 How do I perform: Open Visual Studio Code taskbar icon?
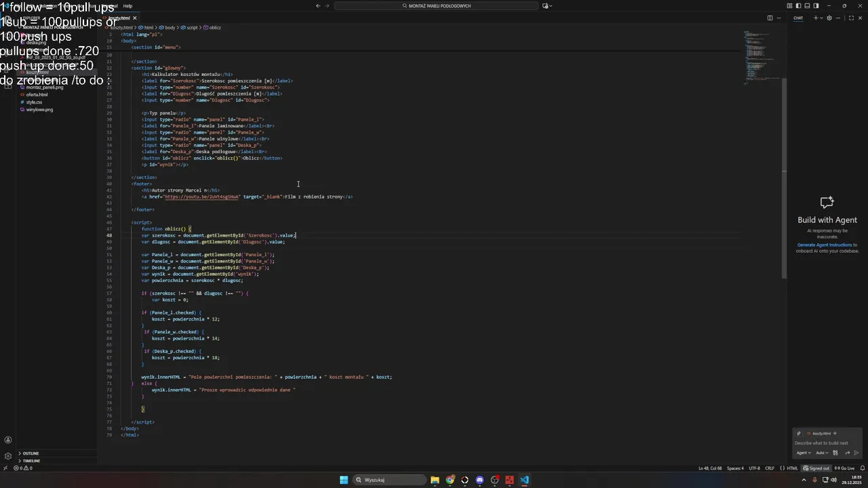click(x=524, y=480)
